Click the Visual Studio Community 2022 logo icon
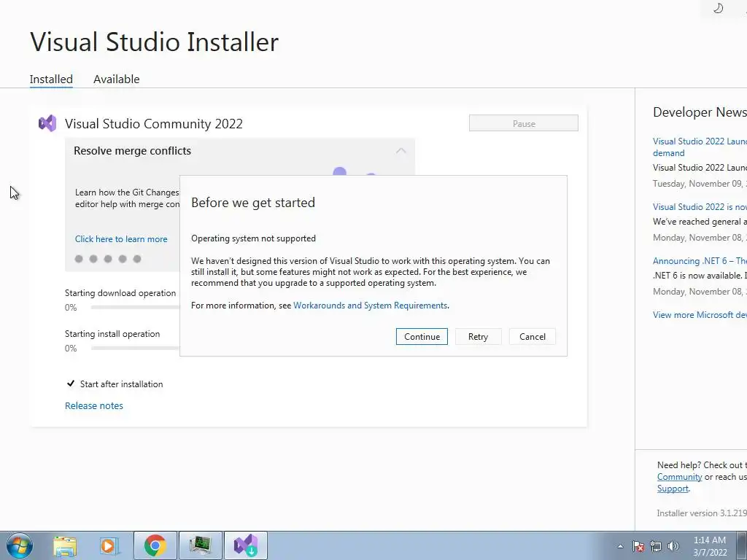Viewport: 747px width, 560px height. point(47,124)
